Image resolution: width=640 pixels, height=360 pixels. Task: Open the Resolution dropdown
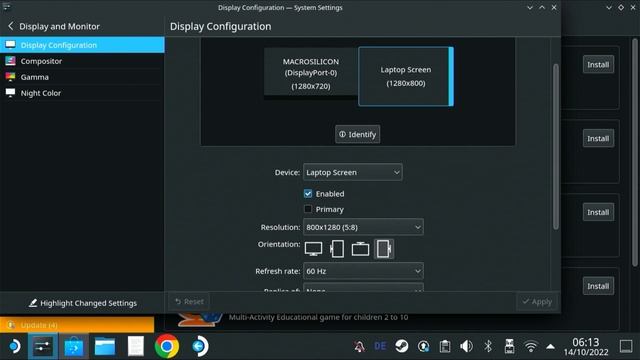click(x=363, y=227)
